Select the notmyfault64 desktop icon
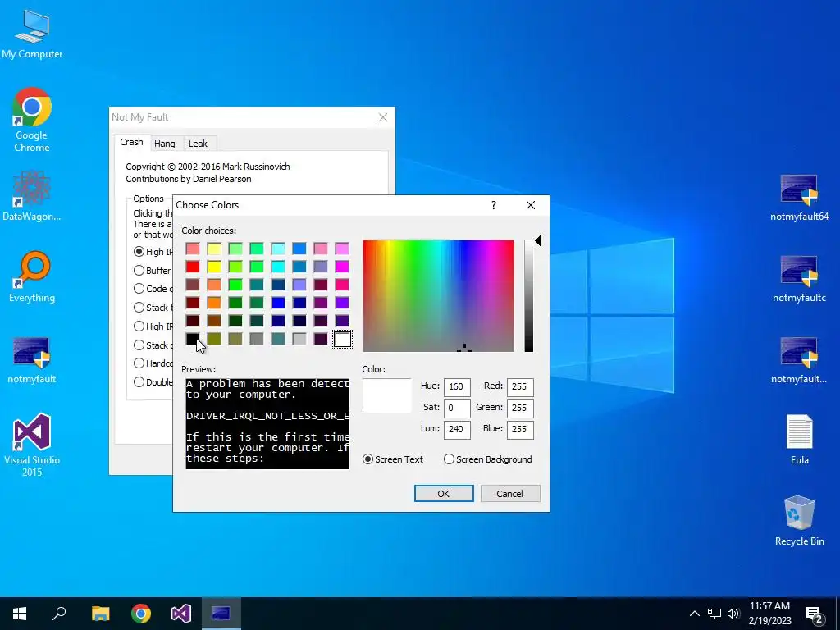This screenshot has width=840, height=630. (799, 197)
